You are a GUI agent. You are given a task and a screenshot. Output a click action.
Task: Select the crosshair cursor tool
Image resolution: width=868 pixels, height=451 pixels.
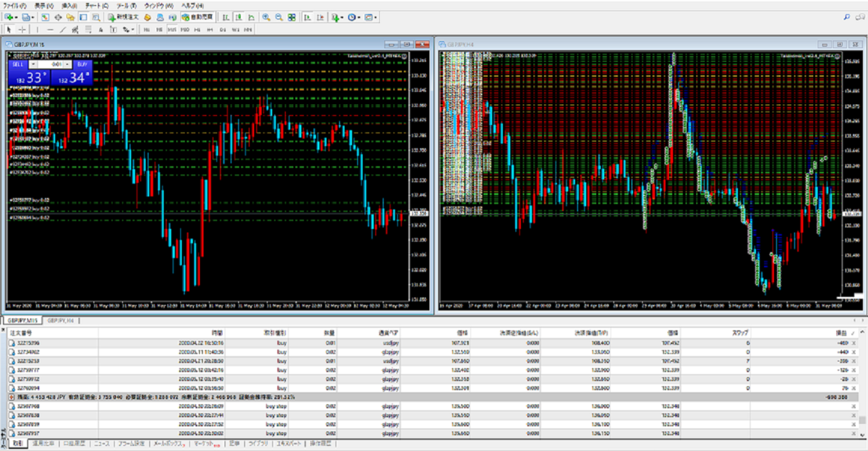[22, 30]
